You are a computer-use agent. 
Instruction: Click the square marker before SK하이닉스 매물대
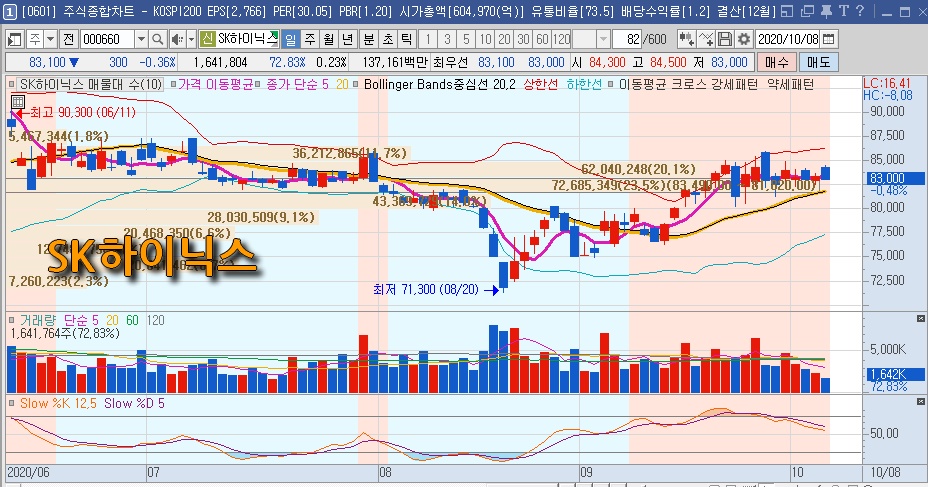[x=12, y=85]
